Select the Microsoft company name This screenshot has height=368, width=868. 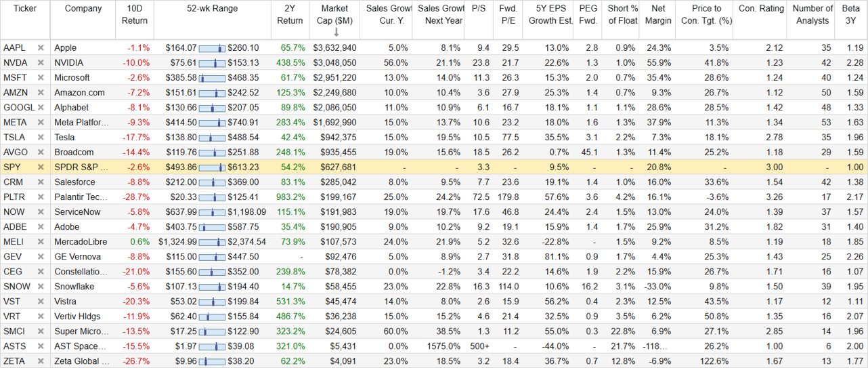point(72,78)
